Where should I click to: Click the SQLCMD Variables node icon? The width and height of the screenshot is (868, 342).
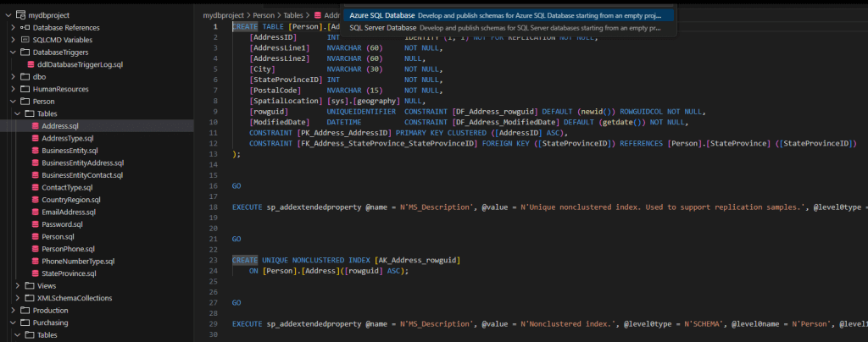click(25, 40)
